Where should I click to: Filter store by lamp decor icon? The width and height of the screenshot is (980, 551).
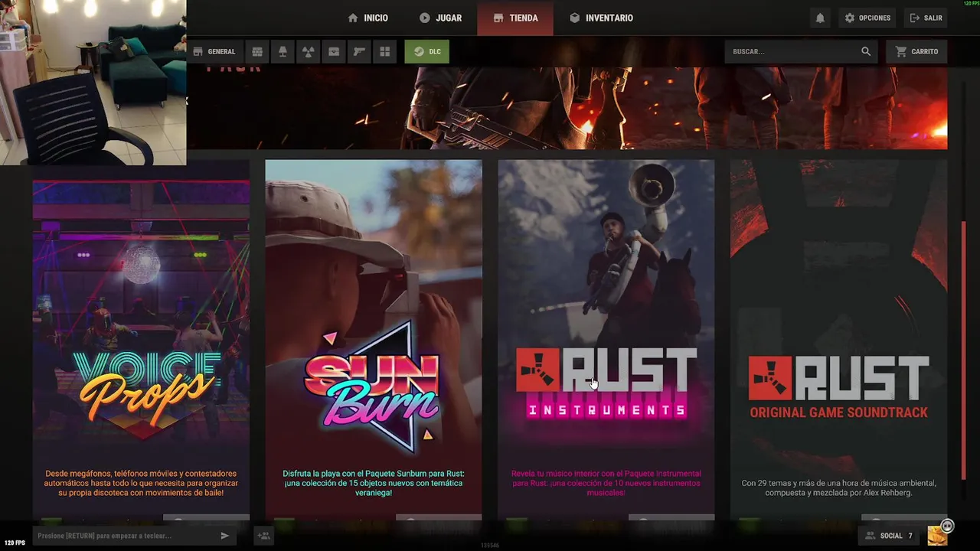click(x=283, y=51)
